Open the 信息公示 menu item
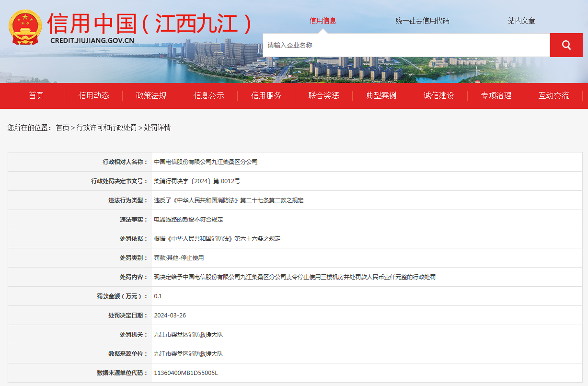The height and width of the screenshot is (386, 588). 209,95
